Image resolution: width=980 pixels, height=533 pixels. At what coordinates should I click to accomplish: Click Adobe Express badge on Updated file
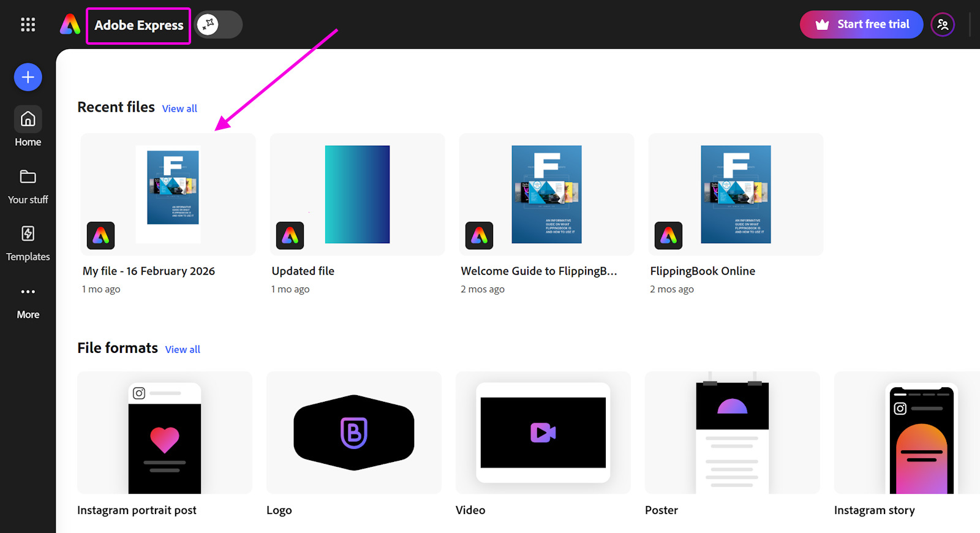[290, 235]
